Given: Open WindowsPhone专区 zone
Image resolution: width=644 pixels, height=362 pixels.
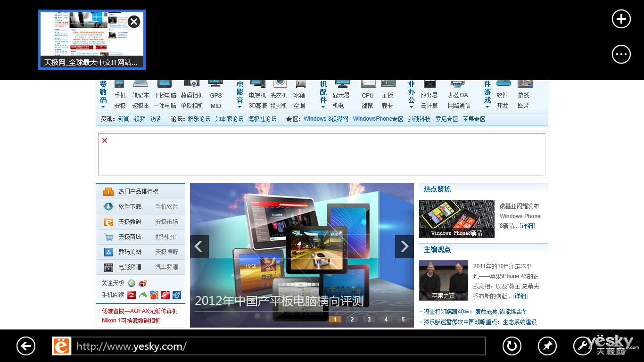Looking at the screenshot, I should pos(378,119).
